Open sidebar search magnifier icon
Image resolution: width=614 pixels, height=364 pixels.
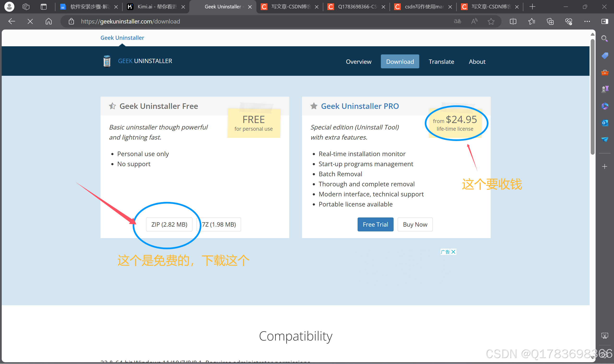point(605,39)
